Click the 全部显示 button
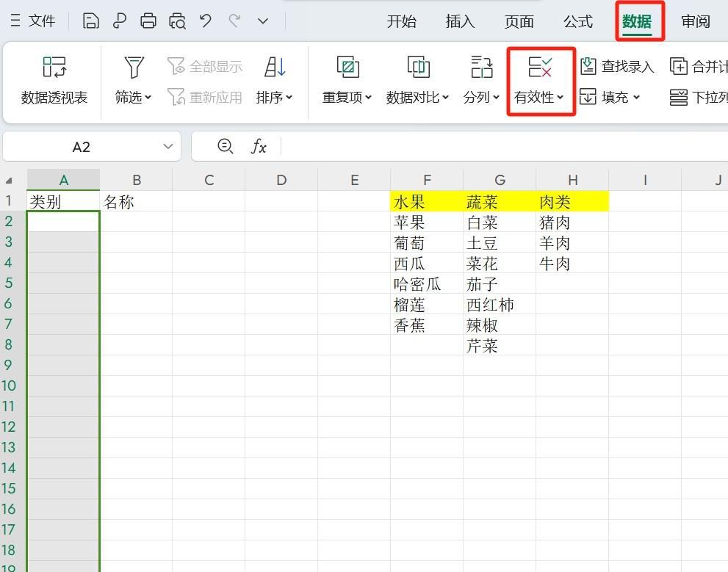Image resolution: width=728 pixels, height=572 pixels. point(205,66)
